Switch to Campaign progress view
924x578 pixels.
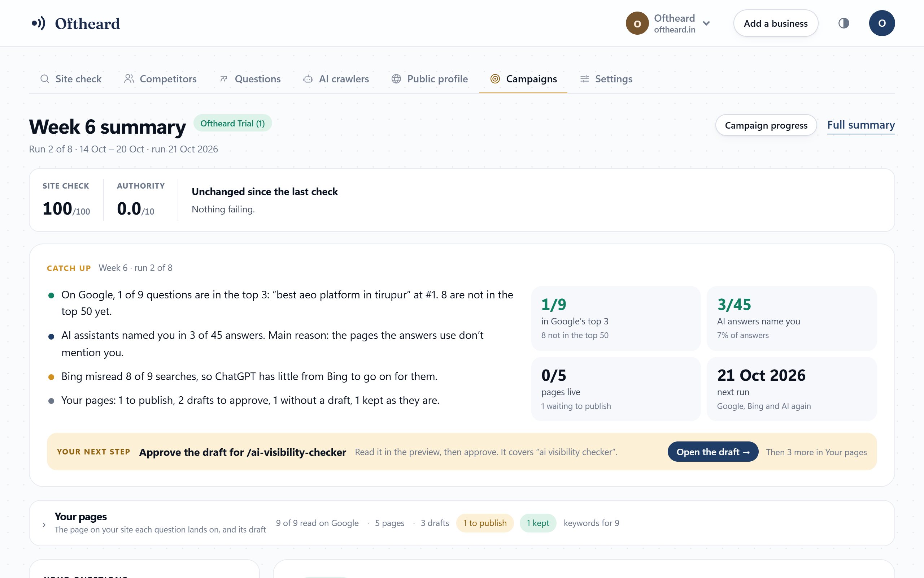coord(766,125)
